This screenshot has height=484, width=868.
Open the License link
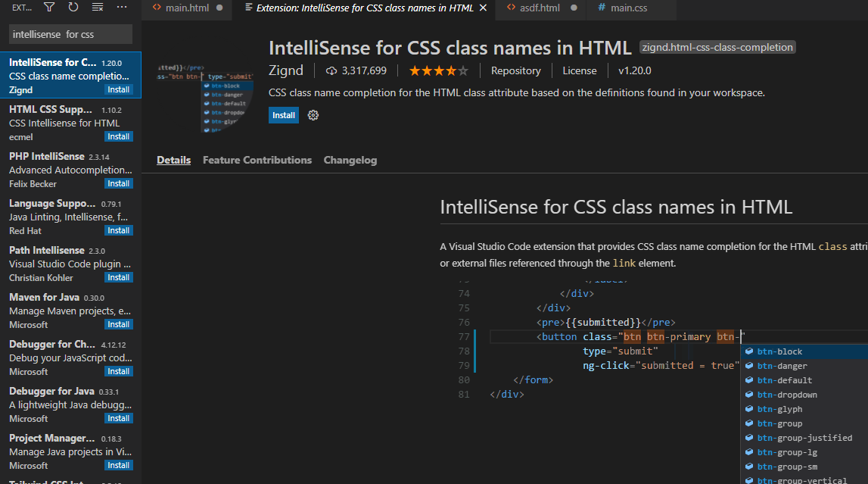pos(580,71)
